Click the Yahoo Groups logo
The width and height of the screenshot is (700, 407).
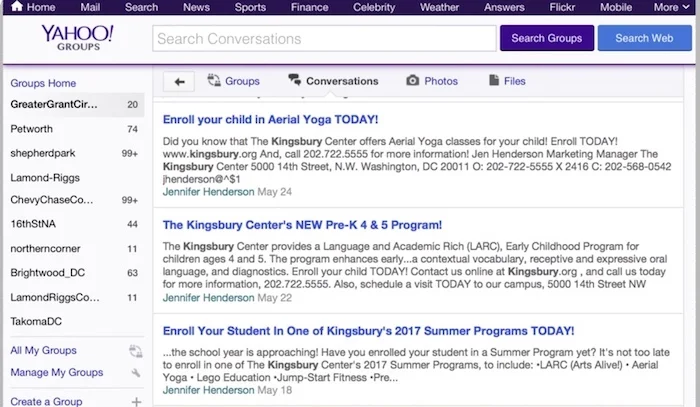click(x=78, y=38)
